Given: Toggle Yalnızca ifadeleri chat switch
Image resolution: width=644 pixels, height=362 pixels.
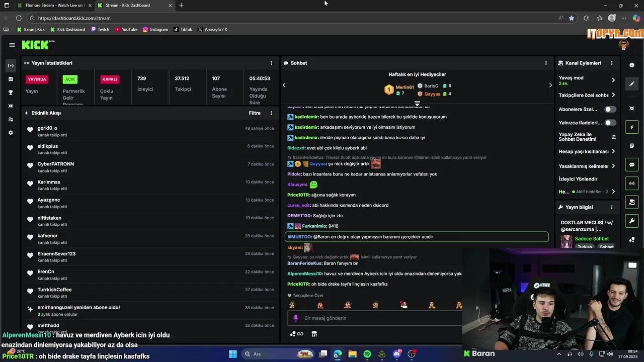Looking at the screenshot, I should (610, 123).
